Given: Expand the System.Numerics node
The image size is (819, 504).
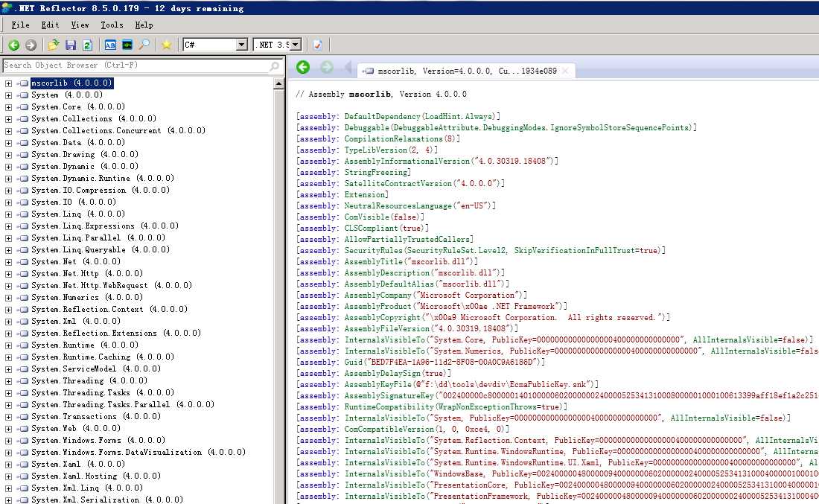Looking at the screenshot, I should 8,298.
